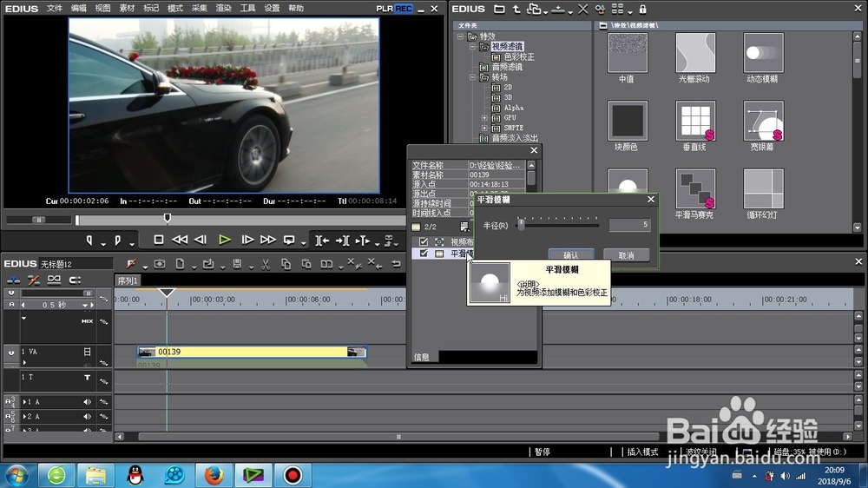Image resolution: width=868 pixels, height=488 pixels.
Task: Collapse the 视频滤镜 tree node
Action: (x=472, y=47)
